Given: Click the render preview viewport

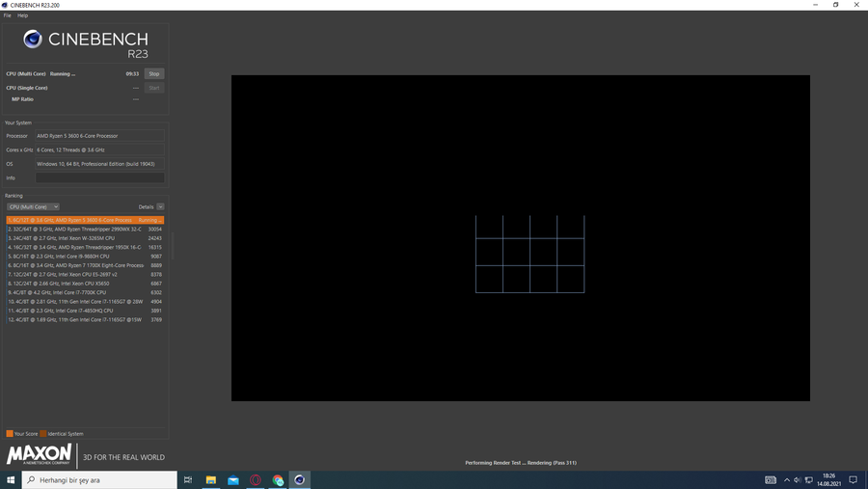Looking at the screenshot, I should click(521, 238).
